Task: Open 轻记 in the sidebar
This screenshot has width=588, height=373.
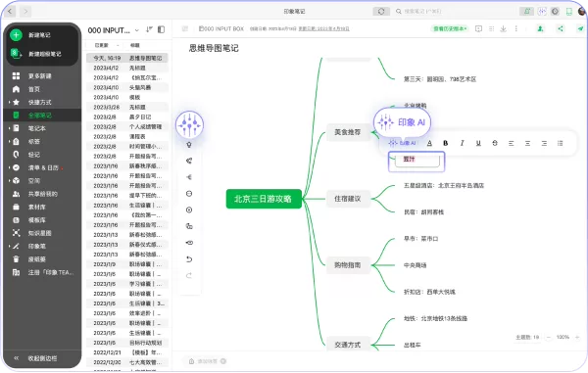Action: (x=33, y=155)
